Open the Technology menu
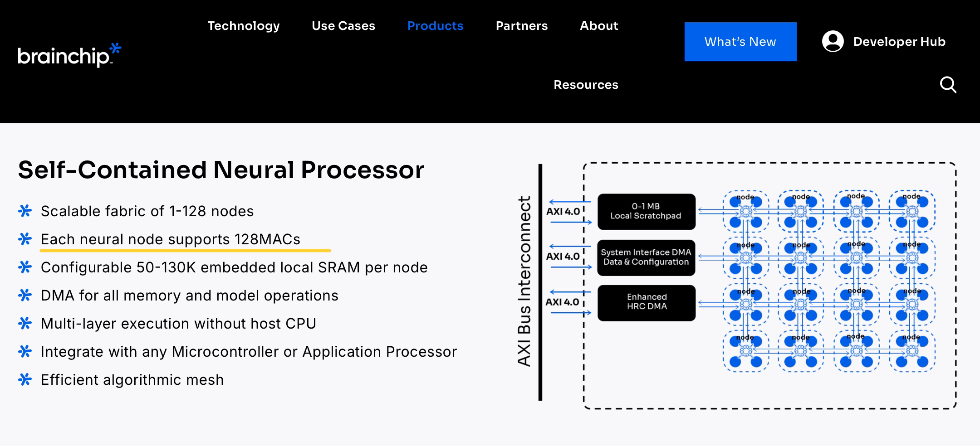 point(244,26)
